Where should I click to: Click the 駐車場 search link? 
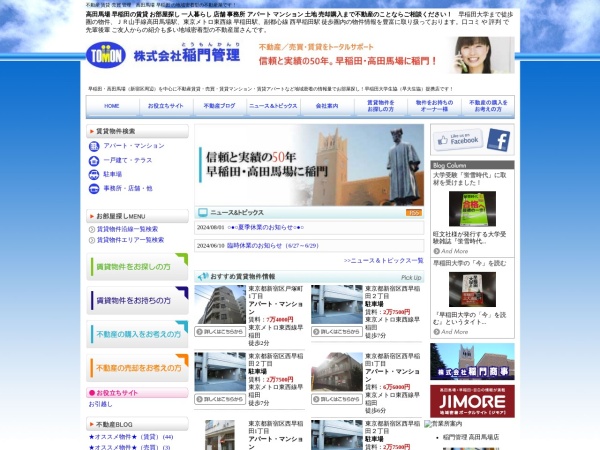pos(112,174)
